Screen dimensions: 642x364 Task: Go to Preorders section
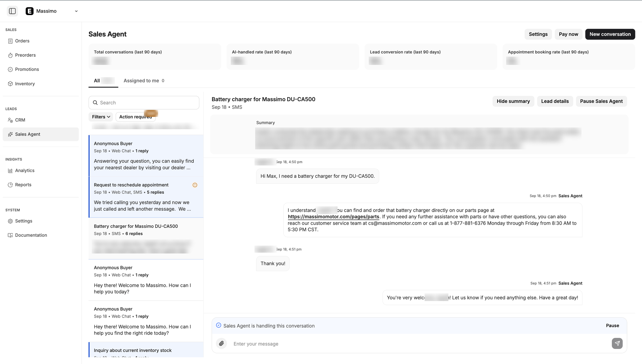pos(41,55)
